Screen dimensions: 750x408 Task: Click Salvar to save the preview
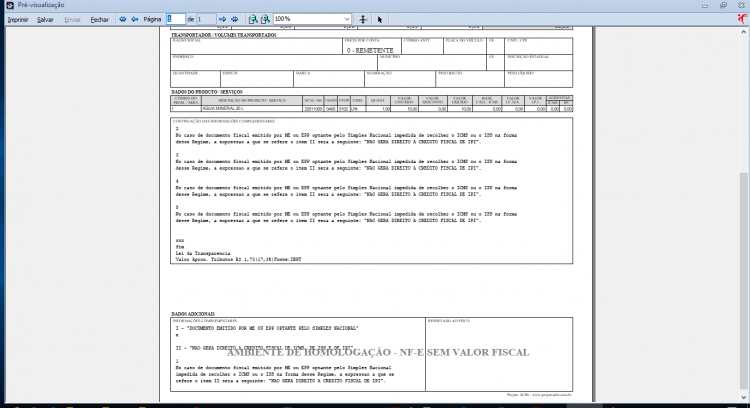(x=45, y=20)
